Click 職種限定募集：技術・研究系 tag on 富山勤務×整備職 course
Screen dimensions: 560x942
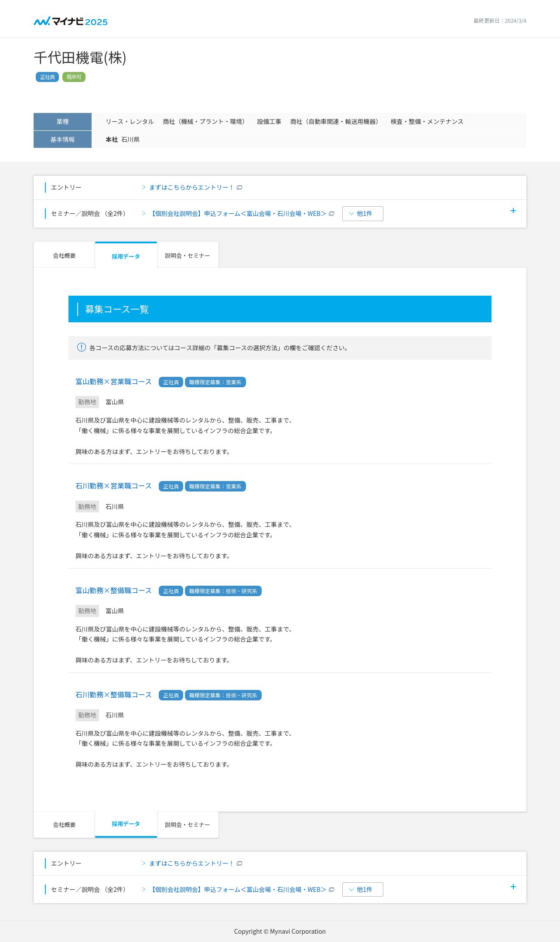click(x=223, y=591)
